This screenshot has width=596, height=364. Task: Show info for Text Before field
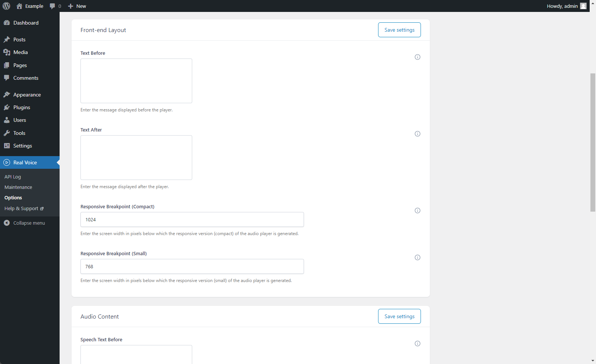pos(418,57)
